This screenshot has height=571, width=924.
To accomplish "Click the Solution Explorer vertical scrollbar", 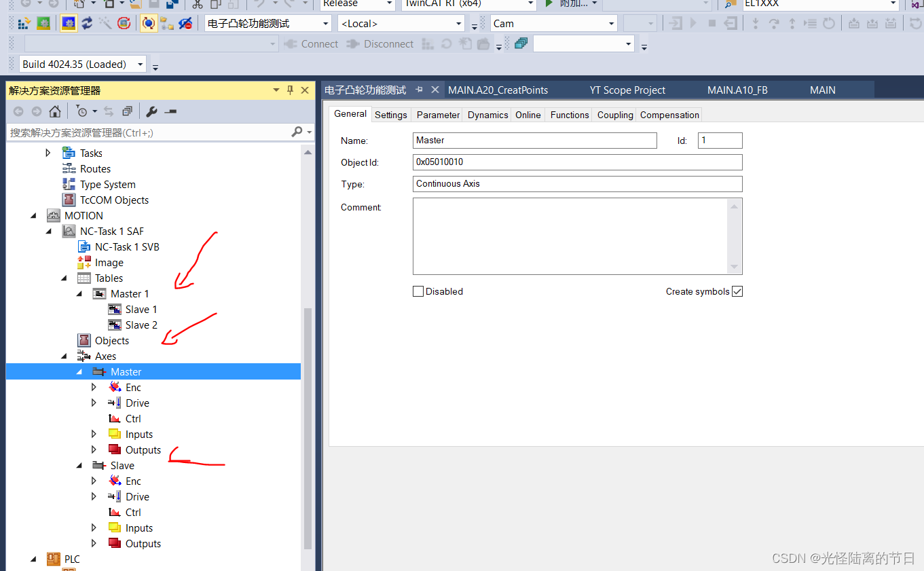I will click(308, 428).
